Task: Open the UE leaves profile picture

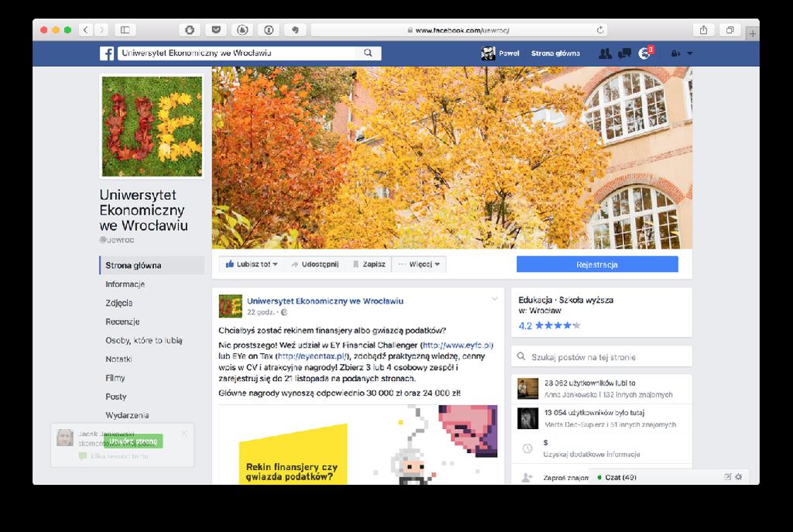Action: (x=152, y=126)
